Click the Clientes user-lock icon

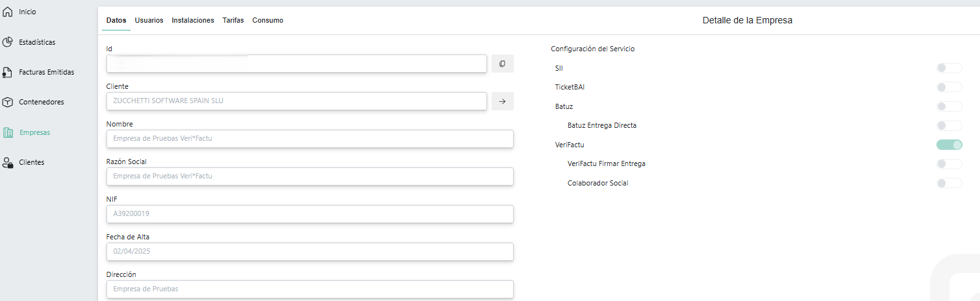[x=8, y=162]
